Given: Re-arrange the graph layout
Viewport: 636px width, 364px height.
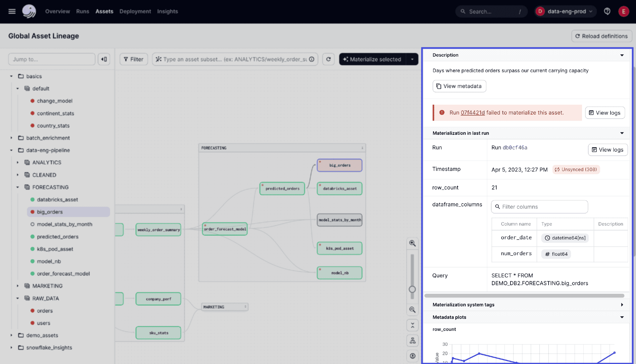Looking at the screenshot, I should click(x=412, y=340).
